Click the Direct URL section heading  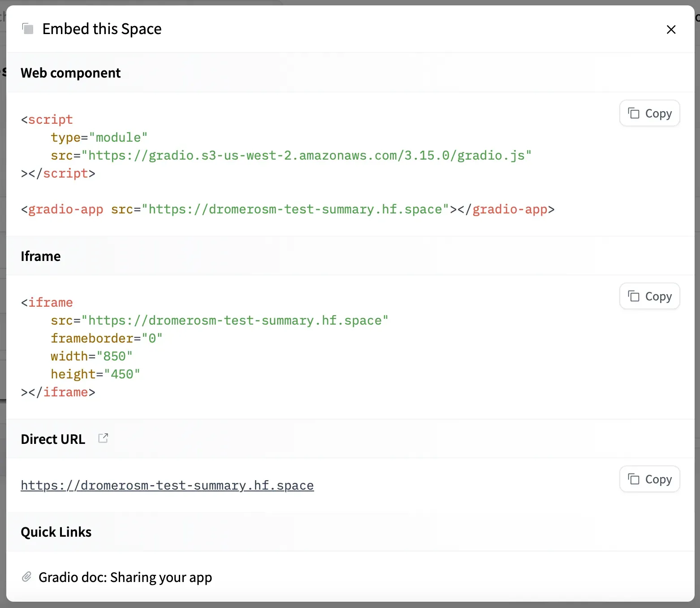pos(53,439)
